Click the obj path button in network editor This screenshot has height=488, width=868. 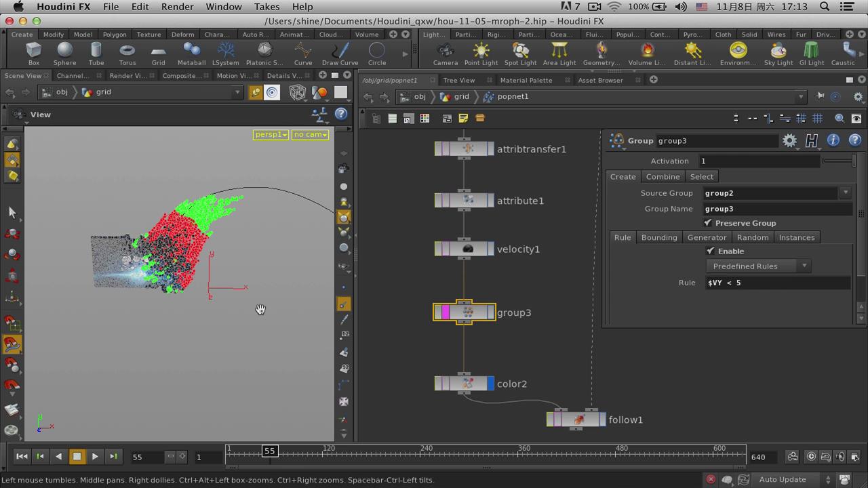coord(413,96)
